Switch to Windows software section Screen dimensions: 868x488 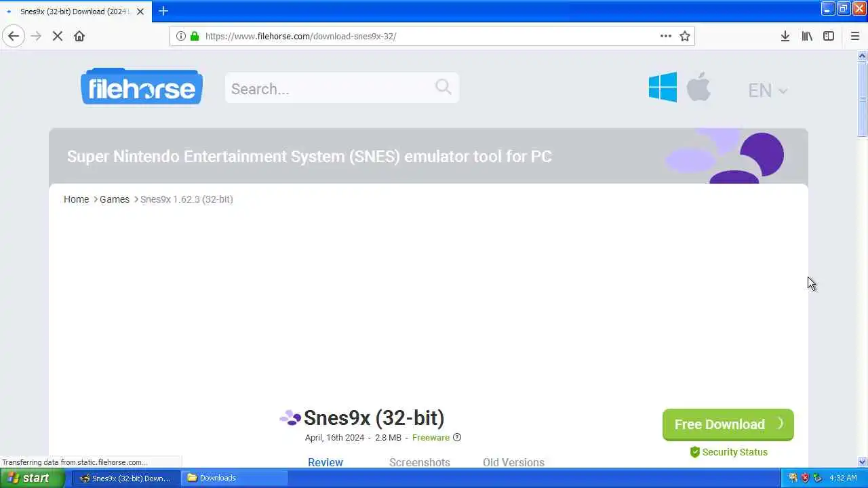(663, 87)
